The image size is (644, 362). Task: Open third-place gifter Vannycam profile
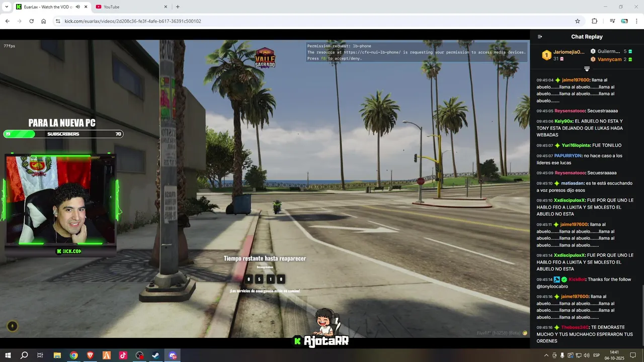click(609, 59)
